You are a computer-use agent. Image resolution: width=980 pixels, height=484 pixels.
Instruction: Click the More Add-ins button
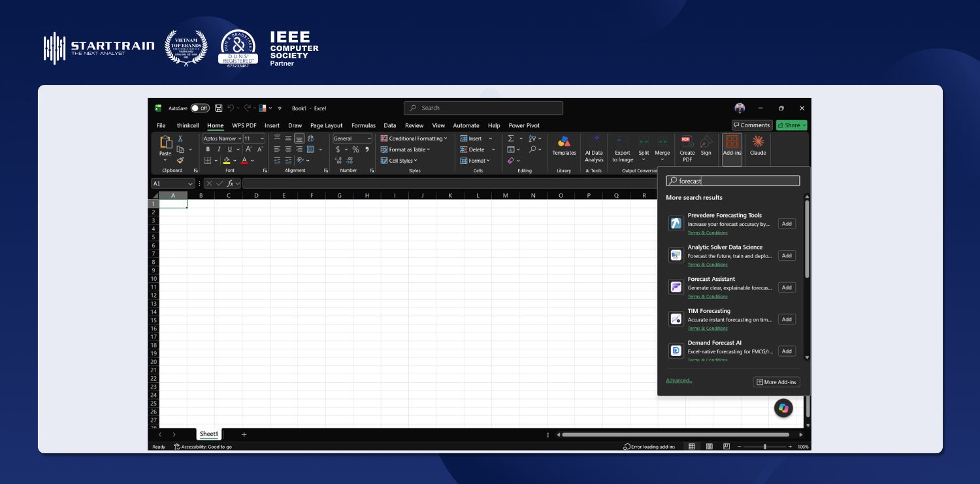pos(776,382)
